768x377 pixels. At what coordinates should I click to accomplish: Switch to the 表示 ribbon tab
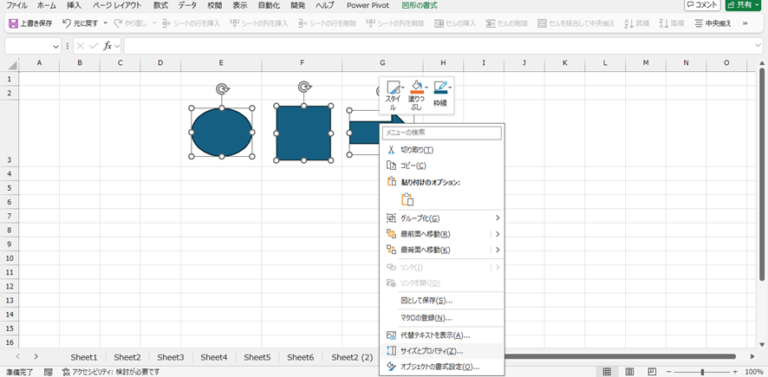click(240, 6)
